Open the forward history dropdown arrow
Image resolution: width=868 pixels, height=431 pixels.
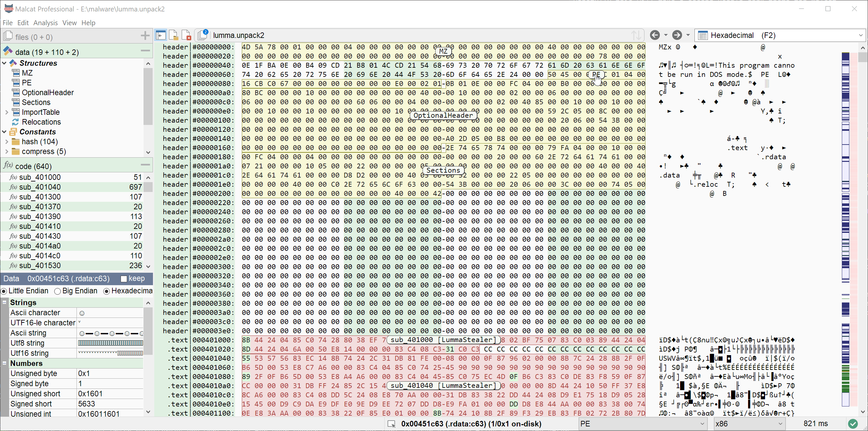pyautogui.click(x=688, y=35)
